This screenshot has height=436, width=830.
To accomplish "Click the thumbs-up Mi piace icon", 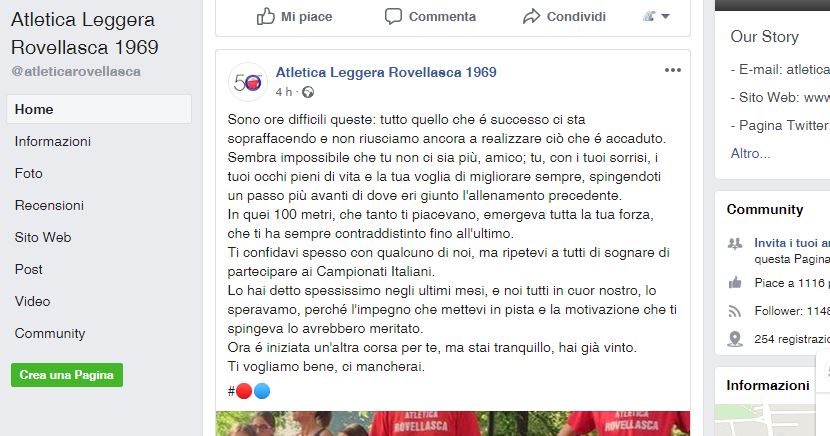I will tap(266, 16).
